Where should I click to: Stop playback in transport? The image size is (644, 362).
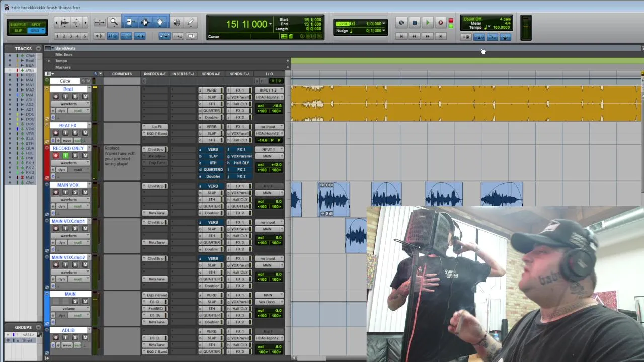[414, 23]
